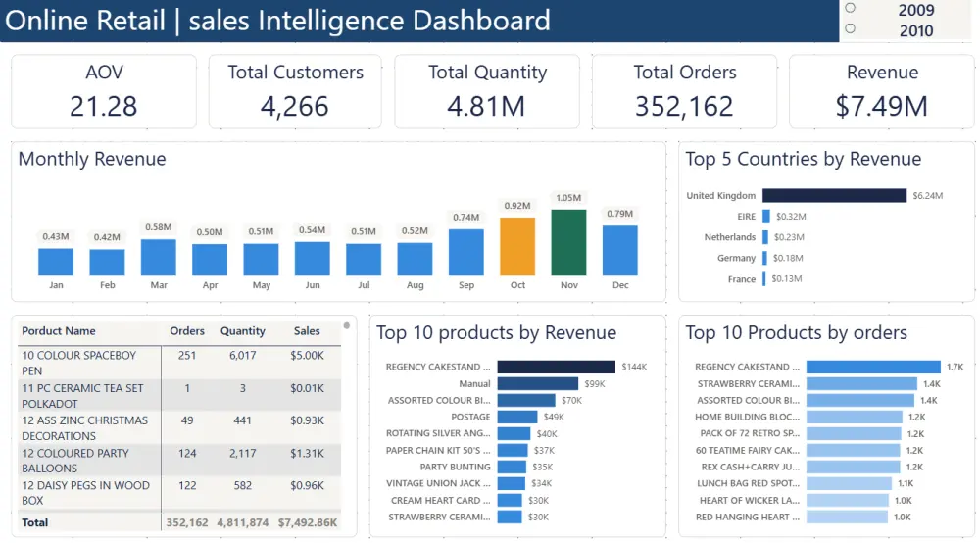The height and width of the screenshot is (543, 980).
Task: Select the Dec revenue bar
Action: (619, 251)
